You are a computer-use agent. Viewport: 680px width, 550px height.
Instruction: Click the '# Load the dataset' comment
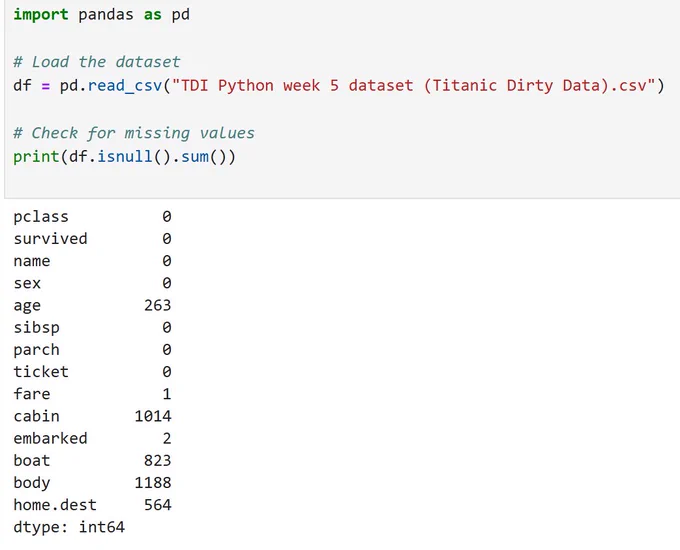97,62
